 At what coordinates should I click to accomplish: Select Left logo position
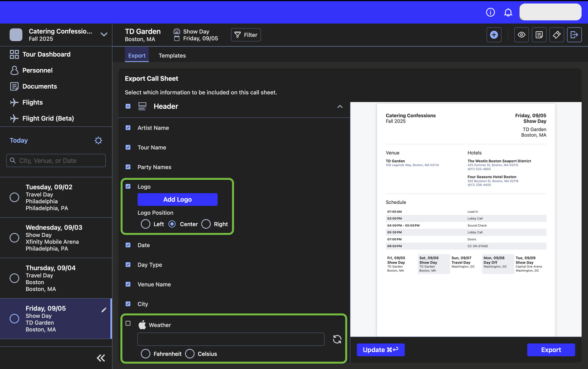[x=146, y=224]
